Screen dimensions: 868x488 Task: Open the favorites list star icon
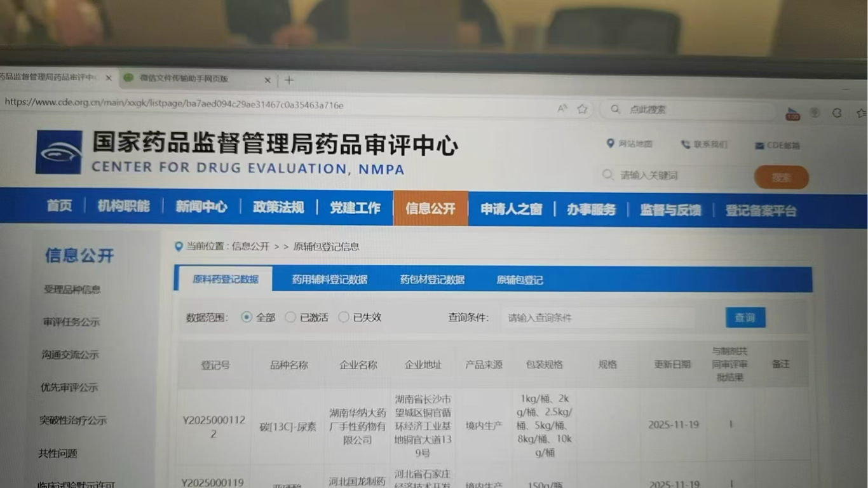point(862,113)
